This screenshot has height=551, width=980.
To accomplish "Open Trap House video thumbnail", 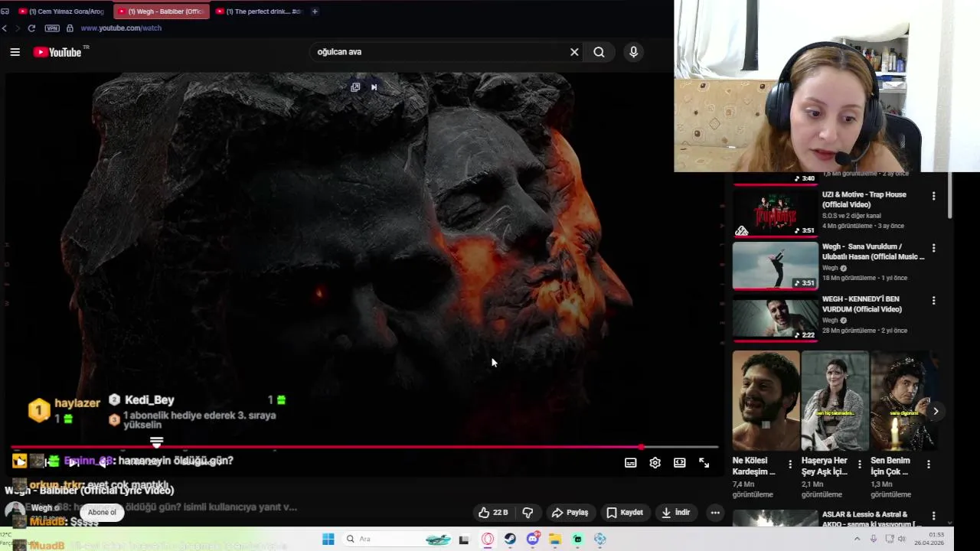I will pyautogui.click(x=775, y=212).
